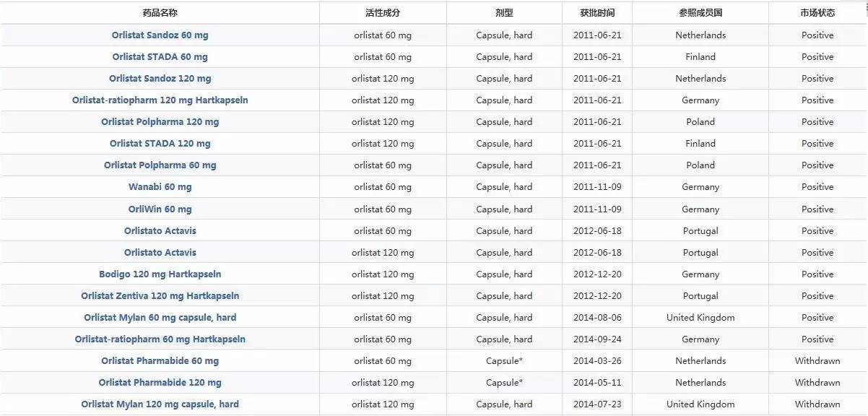Sort by the 药品名称 column header

[x=160, y=13]
